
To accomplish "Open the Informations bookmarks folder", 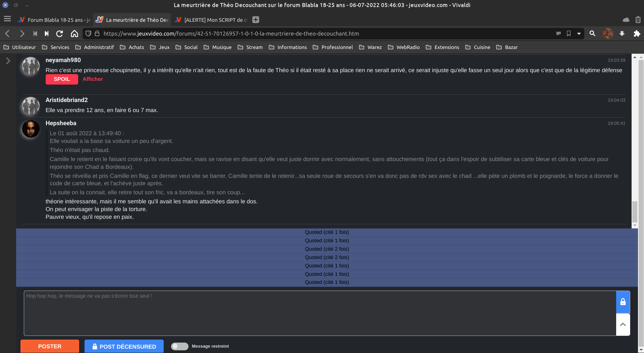I will [x=288, y=47].
